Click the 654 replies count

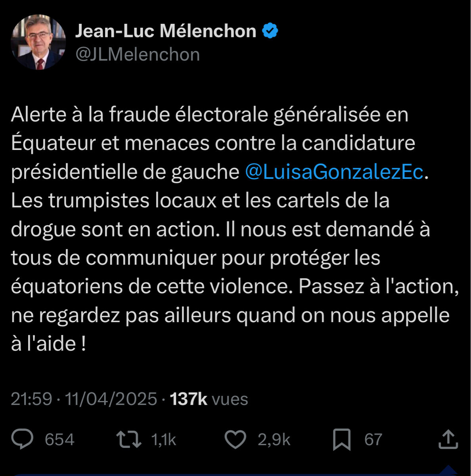point(59,440)
